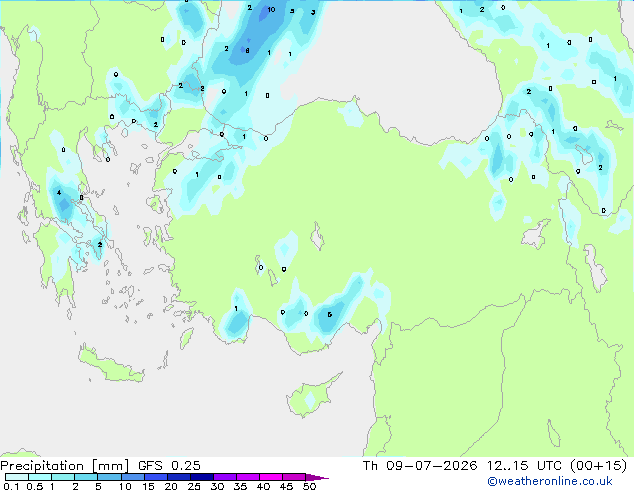Click the 45–50 mm legend color swatch

294,477
